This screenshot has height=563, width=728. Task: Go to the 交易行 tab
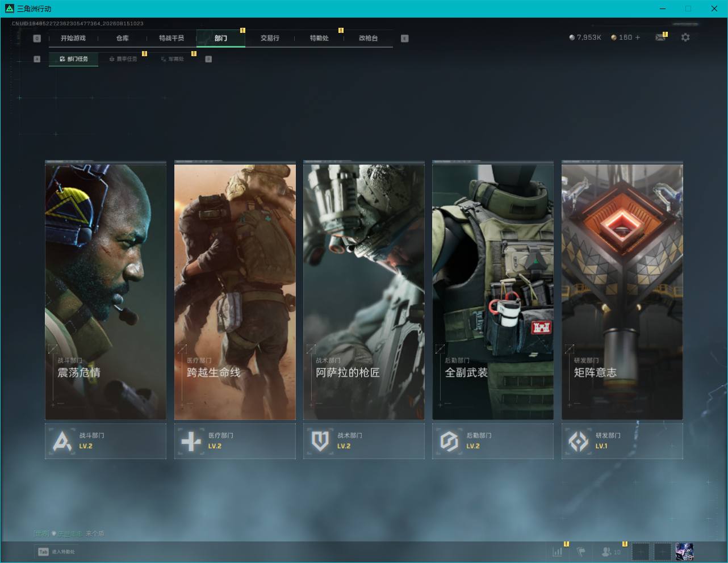(270, 38)
